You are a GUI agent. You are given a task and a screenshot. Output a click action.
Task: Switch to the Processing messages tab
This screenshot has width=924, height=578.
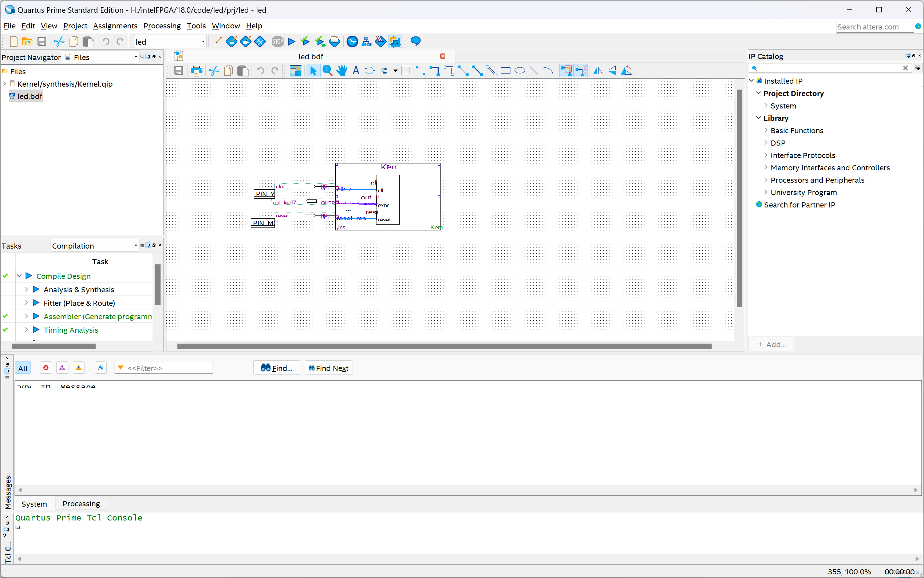81,503
